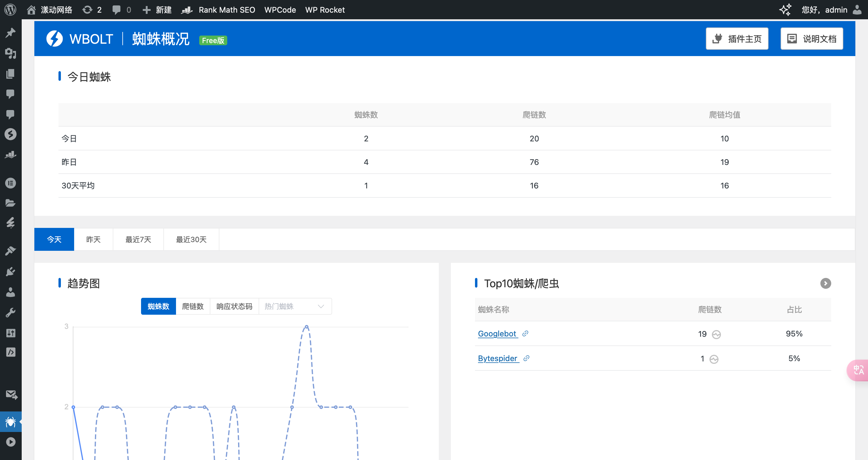868x460 pixels.
Task: Open the code snippets icon in sidebar
Action: pyautogui.click(x=11, y=352)
